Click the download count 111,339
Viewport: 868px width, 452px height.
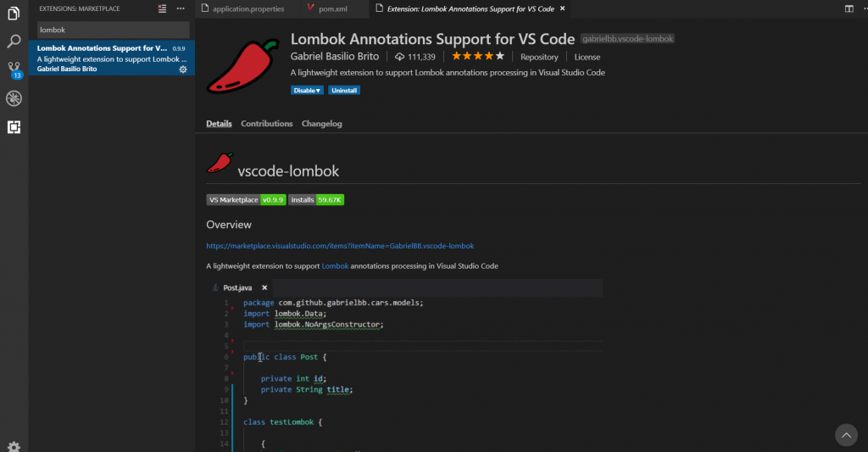[415, 57]
